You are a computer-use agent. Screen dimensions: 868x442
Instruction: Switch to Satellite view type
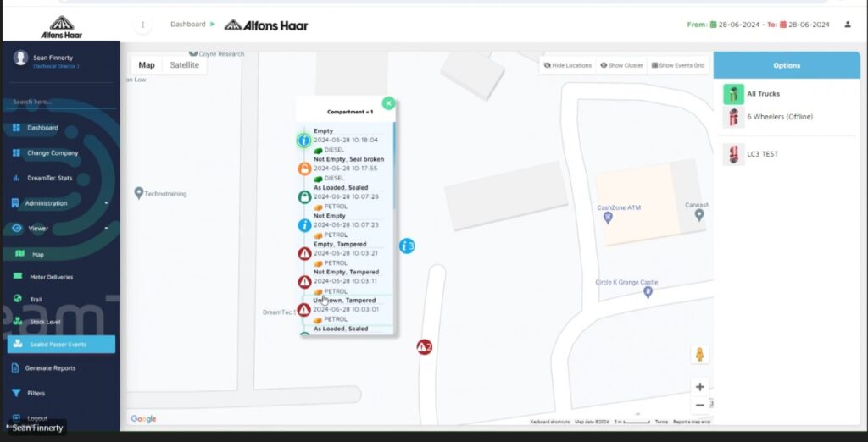[184, 65]
